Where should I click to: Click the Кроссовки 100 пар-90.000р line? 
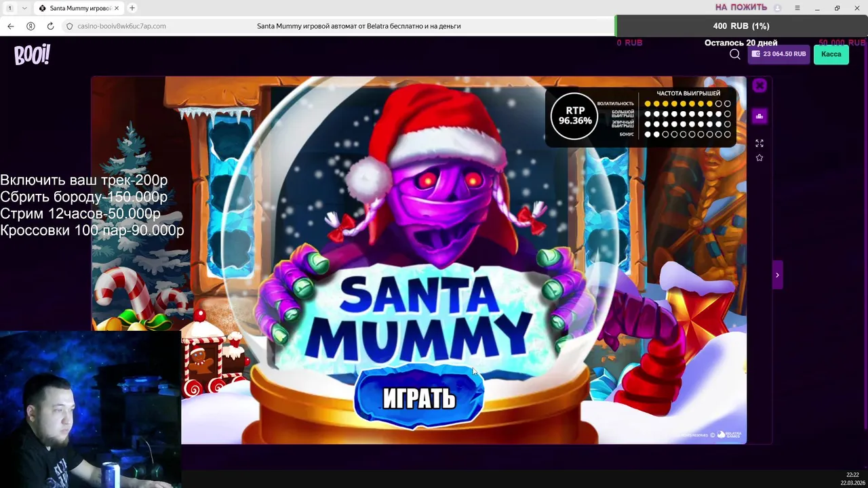tap(92, 230)
